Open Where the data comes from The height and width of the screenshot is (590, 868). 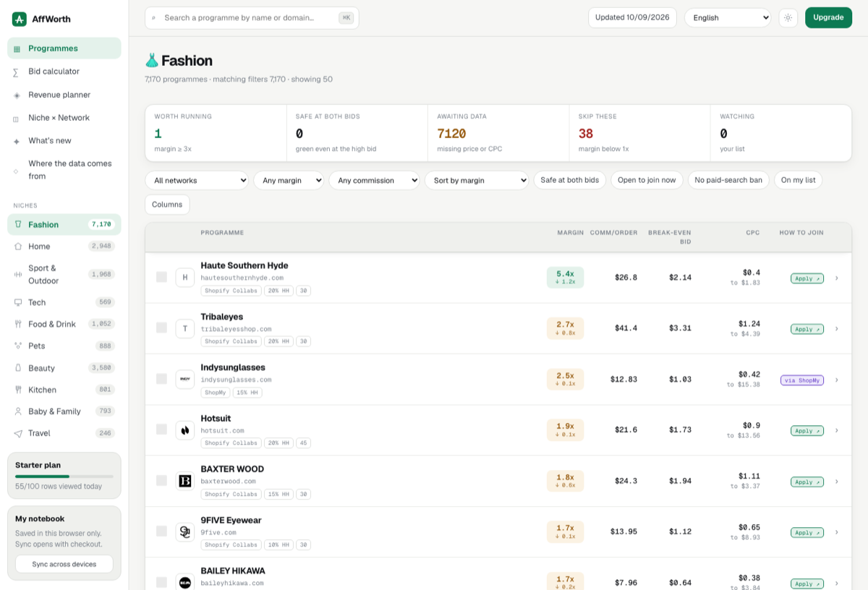pyautogui.click(x=64, y=170)
